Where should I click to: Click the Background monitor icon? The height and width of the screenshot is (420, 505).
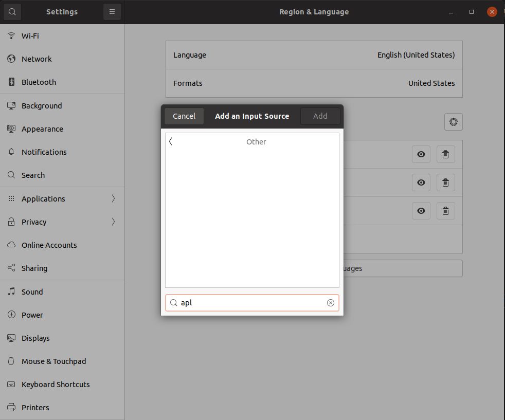click(11, 105)
